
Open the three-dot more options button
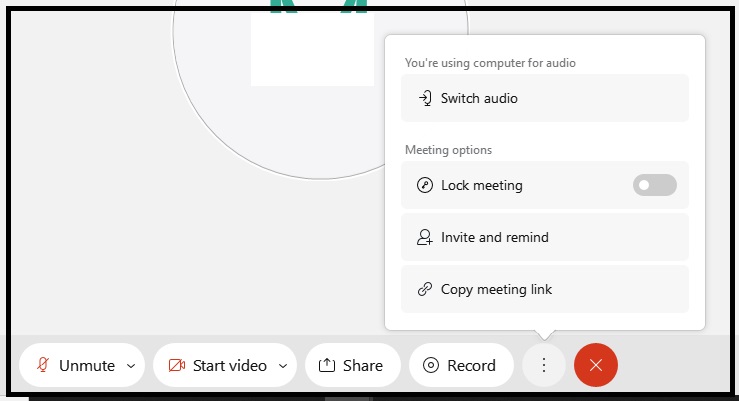tap(543, 365)
